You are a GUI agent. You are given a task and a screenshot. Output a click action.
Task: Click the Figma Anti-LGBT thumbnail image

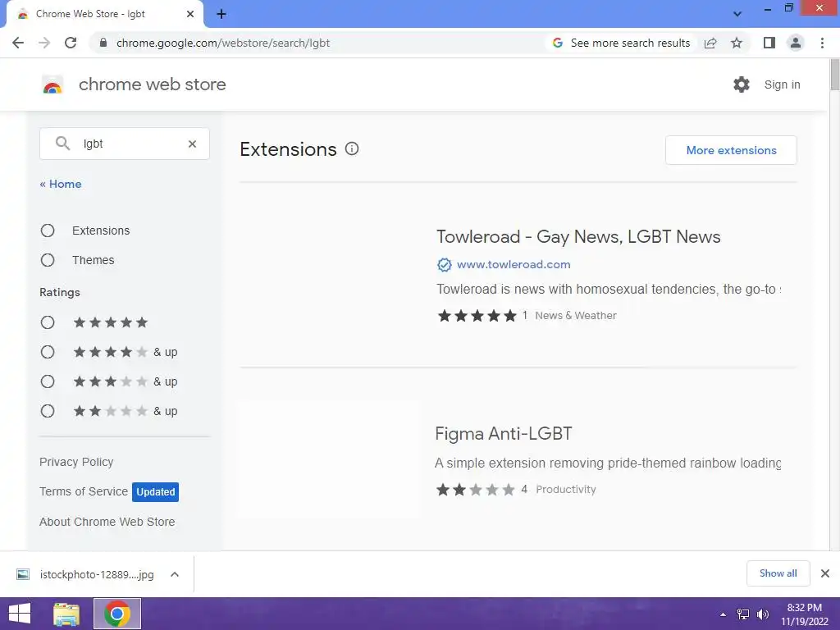[329, 459]
